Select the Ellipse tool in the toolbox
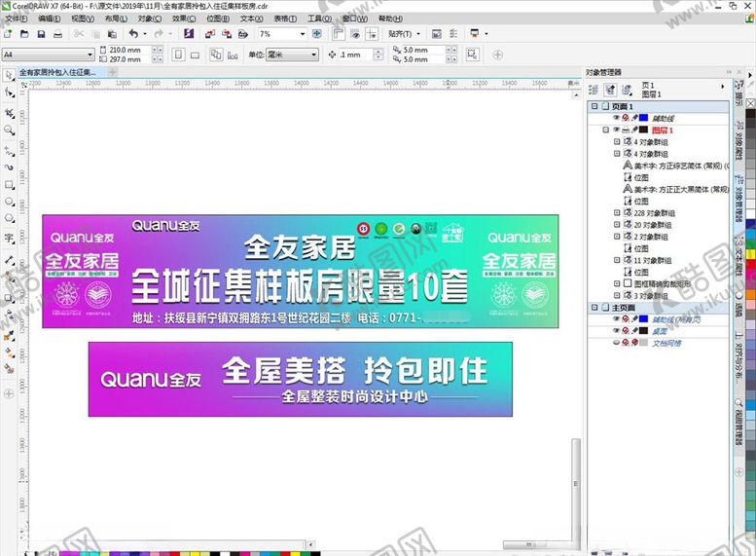The height and width of the screenshot is (556, 756). (x=9, y=202)
